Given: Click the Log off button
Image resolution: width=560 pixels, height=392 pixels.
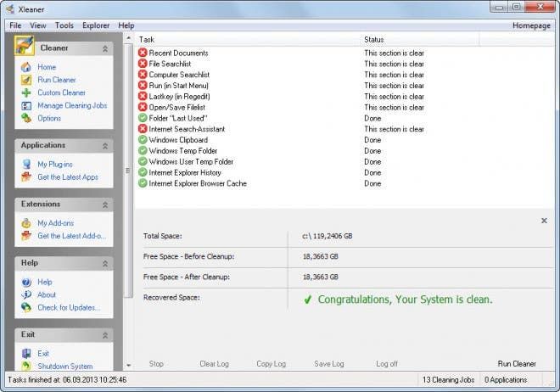Looking at the screenshot, I should tap(387, 364).
